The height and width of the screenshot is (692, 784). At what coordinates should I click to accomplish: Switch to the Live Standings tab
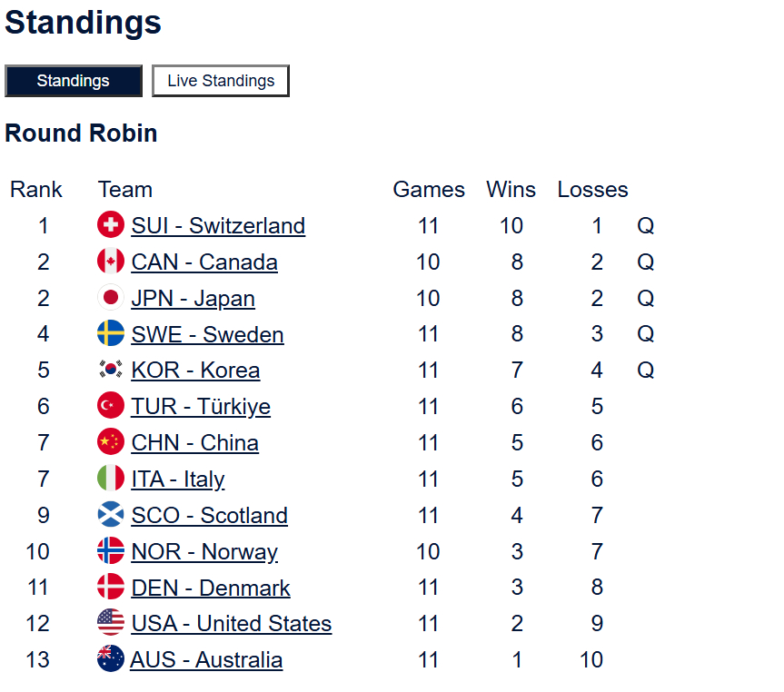(x=221, y=81)
